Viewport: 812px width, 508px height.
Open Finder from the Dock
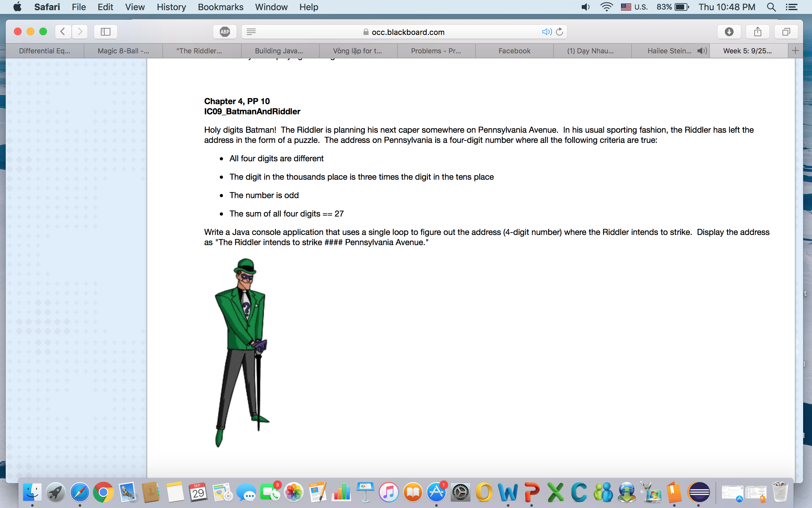click(32, 492)
